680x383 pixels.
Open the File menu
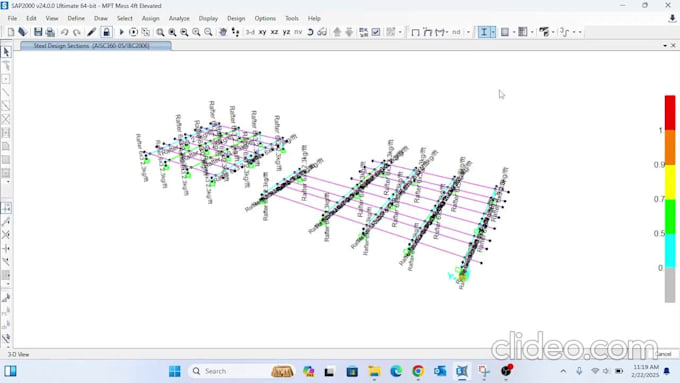point(12,18)
